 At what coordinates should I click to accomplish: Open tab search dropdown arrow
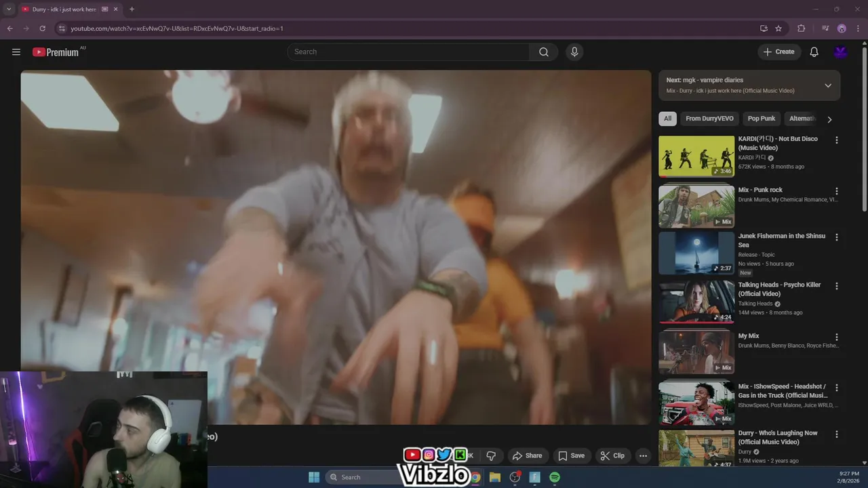pyautogui.click(x=9, y=9)
